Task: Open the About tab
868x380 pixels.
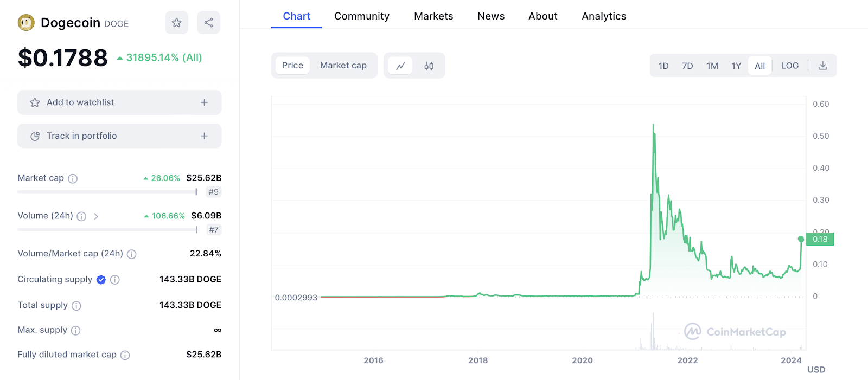Action: 543,16
